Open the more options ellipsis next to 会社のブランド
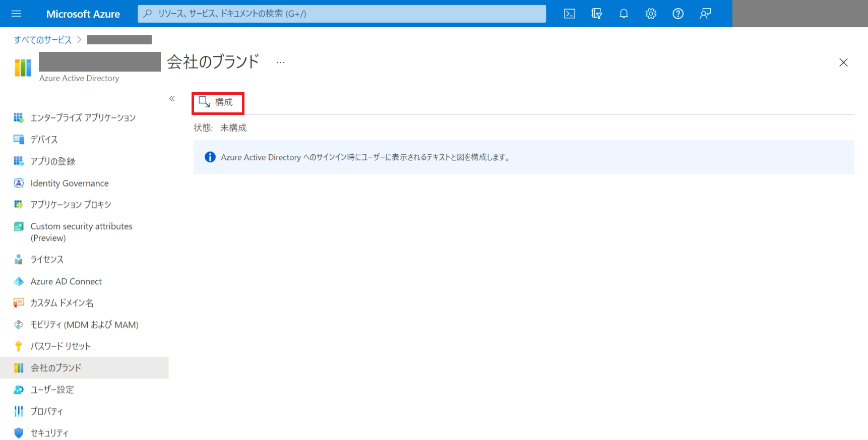 (281, 62)
